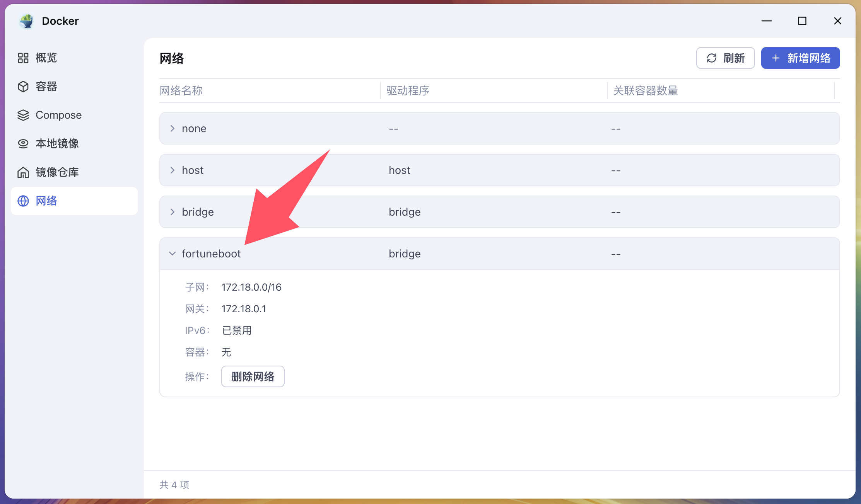The width and height of the screenshot is (861, 504).
Task: Select the Containers (容器) cube icon
Action: 23,87
